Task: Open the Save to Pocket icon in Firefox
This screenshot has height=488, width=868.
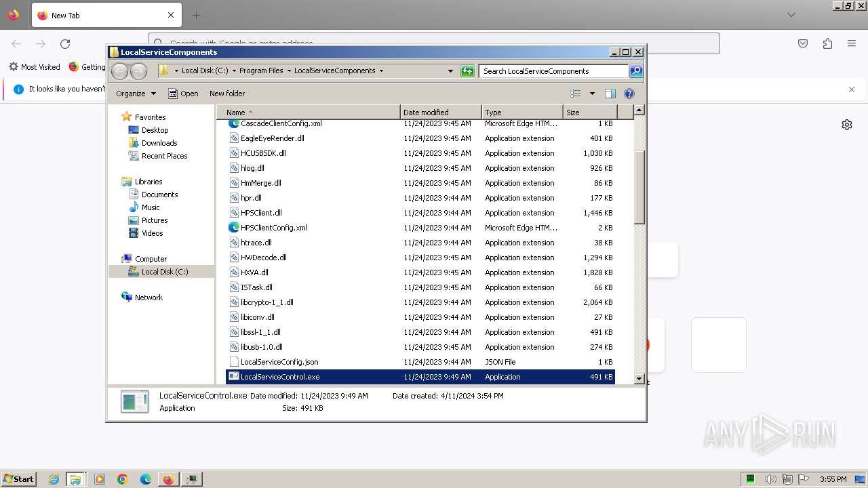Action: click(803, 43)
